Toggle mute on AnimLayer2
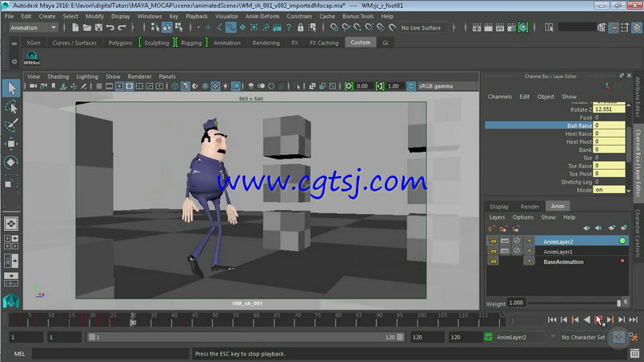Viewport: 644px width, 362px height. pos(517,241)
